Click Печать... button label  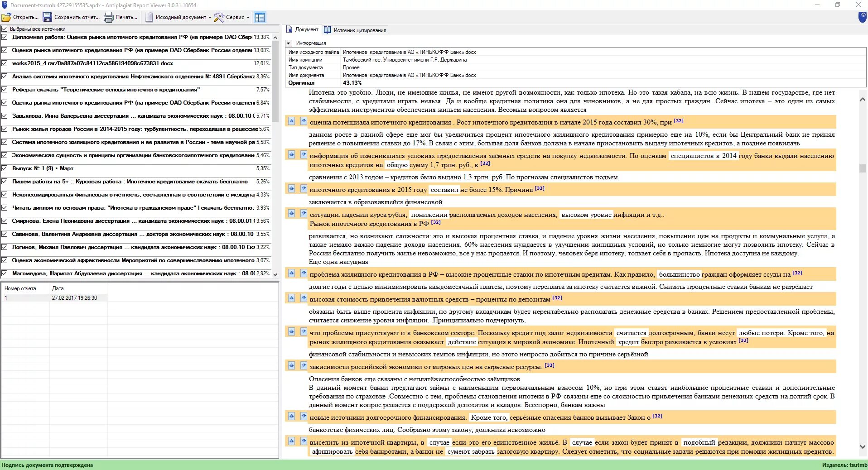tap(126, 18)
